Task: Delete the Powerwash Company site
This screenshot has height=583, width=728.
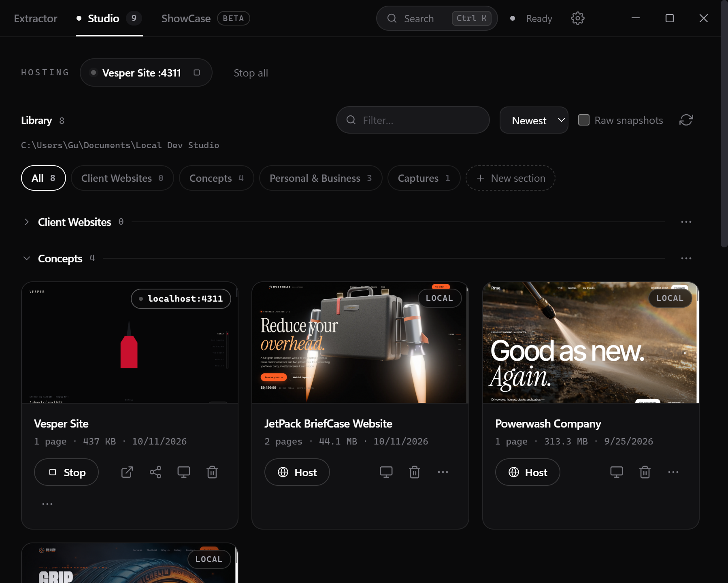Action: tap(645, 472)
